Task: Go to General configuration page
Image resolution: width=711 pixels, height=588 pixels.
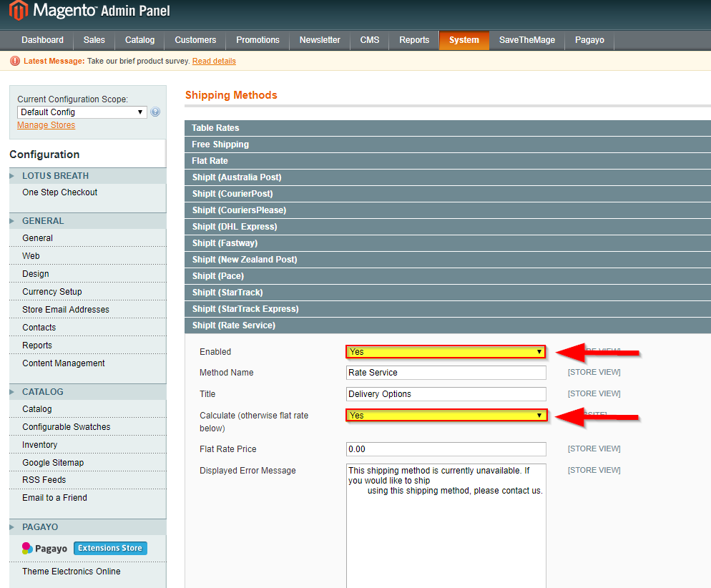Action: pos(88,238)
